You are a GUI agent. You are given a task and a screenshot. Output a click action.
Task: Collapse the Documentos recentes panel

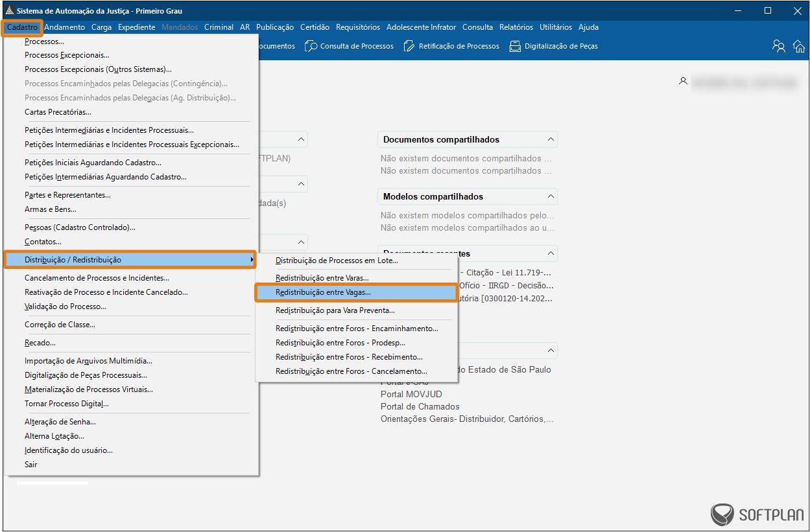click(551, 253)
